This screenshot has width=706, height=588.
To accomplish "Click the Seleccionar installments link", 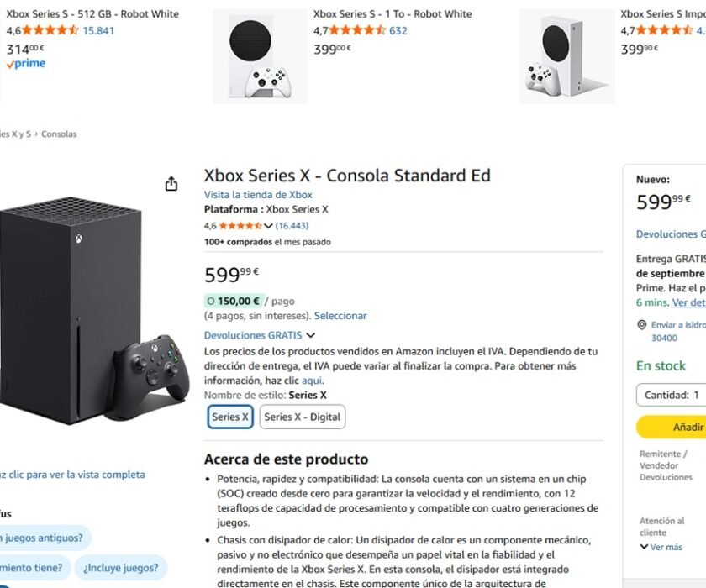I will pos(340,316).
